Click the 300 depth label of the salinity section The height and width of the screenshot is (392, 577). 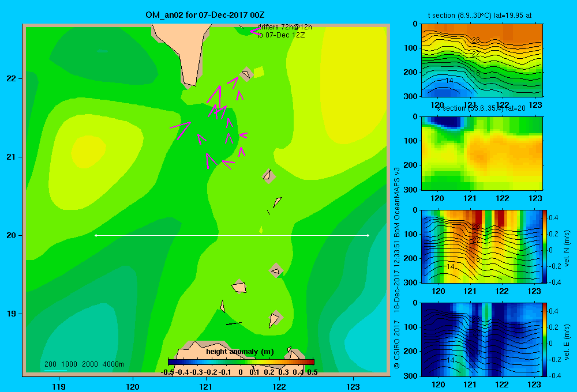(x=411, y=190)
